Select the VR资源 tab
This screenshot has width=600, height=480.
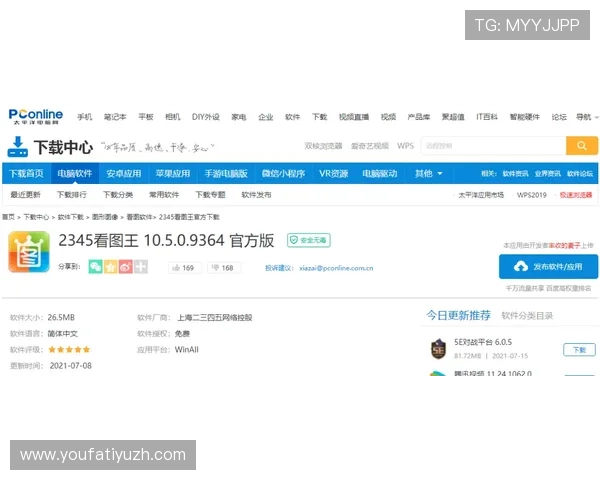pyautogui.click(x=334, y=174)
